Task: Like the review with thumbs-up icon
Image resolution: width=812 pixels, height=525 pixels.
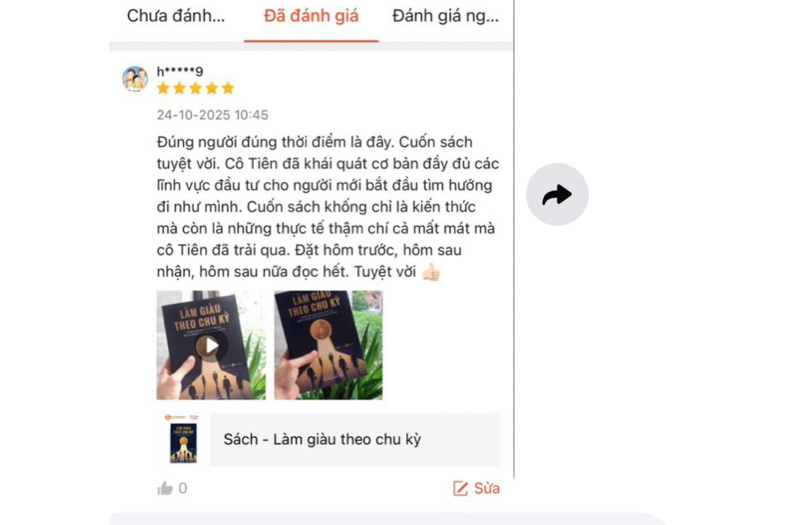Action: [165, 488]
